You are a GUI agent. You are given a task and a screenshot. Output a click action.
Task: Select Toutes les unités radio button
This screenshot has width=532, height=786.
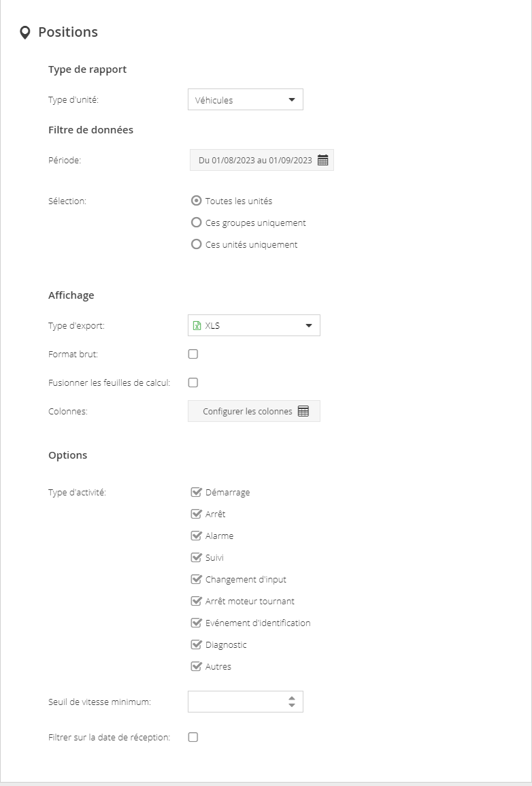[197, 201]
